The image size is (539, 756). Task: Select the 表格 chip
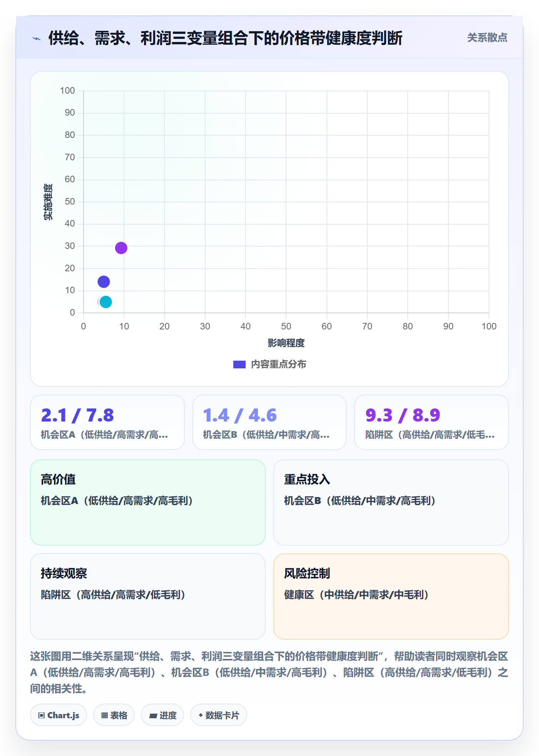pos(114,715)
